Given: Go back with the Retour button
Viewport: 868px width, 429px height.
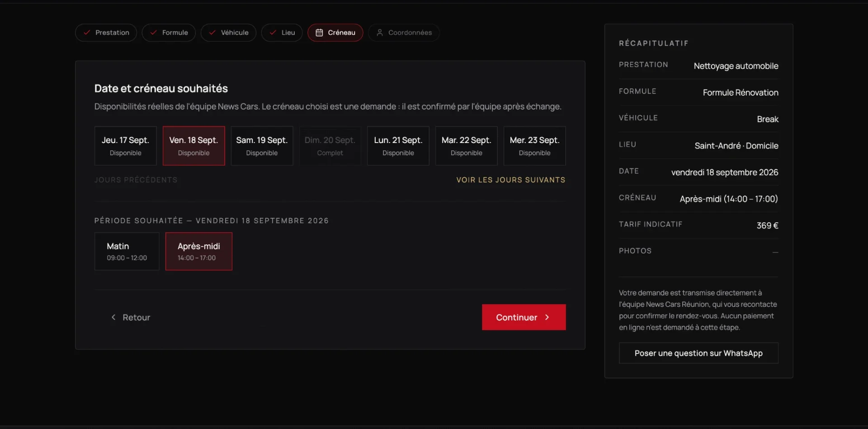Looking at the screenshot, I should coord(131,317).
